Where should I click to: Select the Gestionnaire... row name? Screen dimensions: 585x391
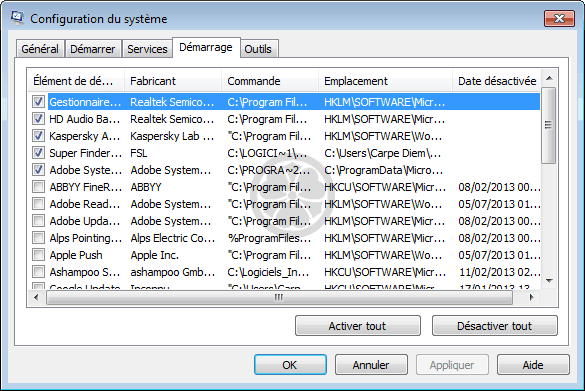pyautogui.click(x=85, y=102)
